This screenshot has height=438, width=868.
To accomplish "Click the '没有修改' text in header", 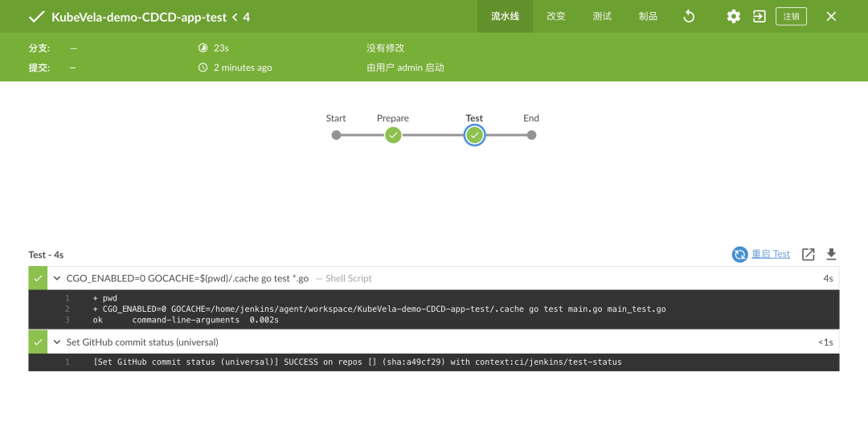I will point(385,48).
